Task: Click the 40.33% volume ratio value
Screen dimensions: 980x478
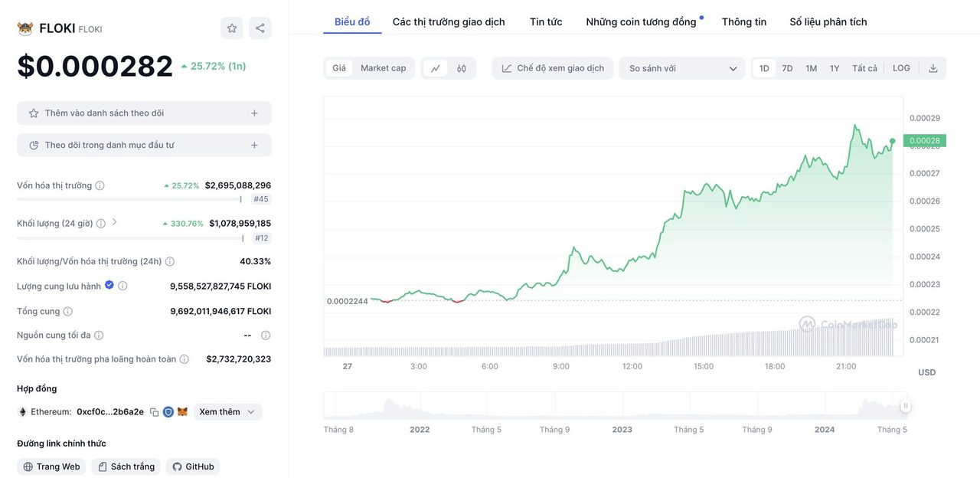Action: [x=256, y=261]
